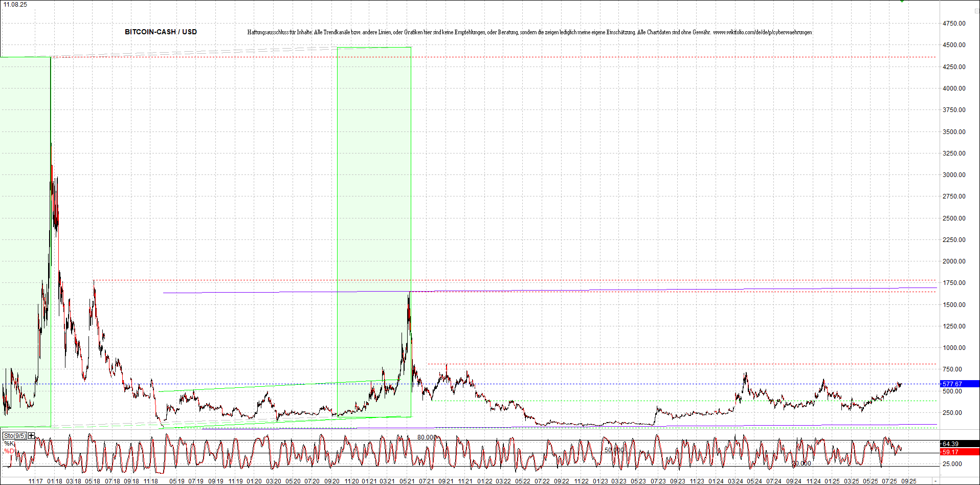Click the 50.000 stochastic midline label
The height and width of the screenshot is (485, 980).
[614, 450]
